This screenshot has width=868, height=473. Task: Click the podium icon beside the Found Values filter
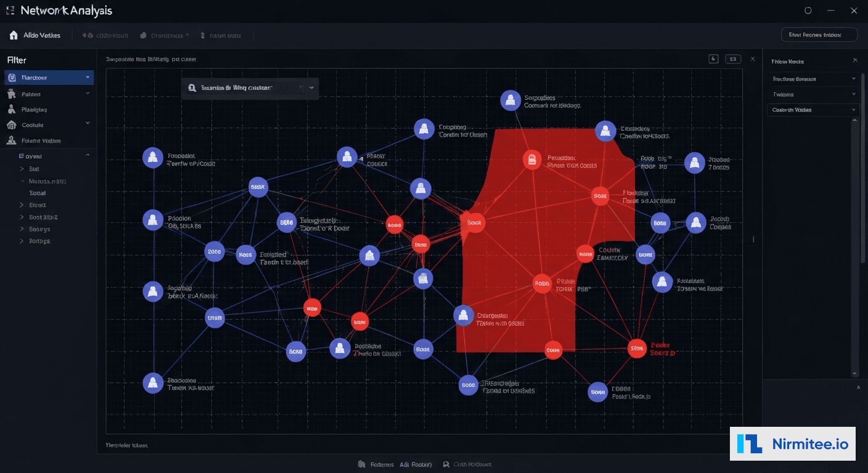coord(11,140)
